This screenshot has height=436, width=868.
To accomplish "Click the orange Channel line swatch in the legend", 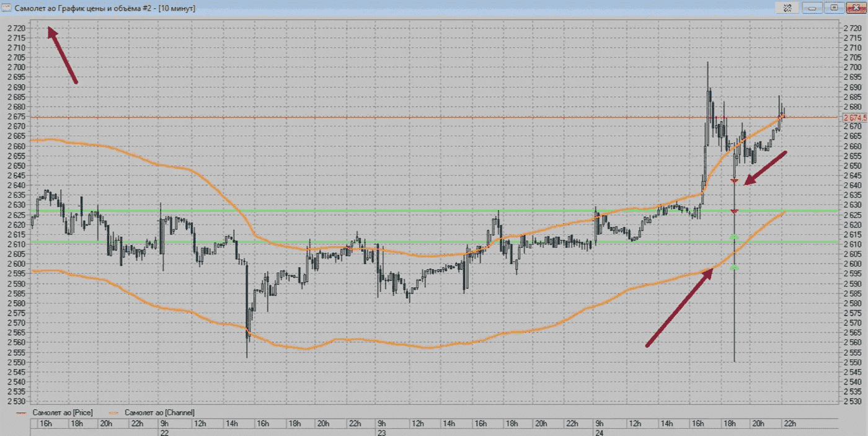I will pyautogui.click(x=114, y=412).
